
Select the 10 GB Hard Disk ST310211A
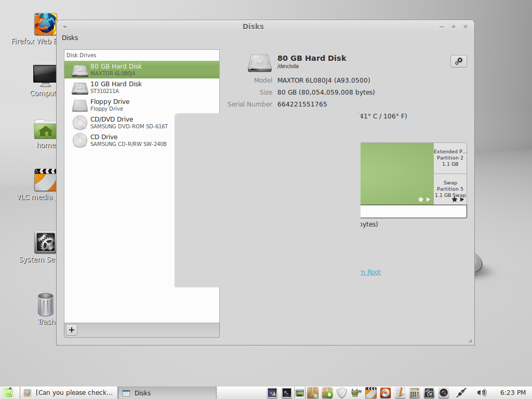[142, 87]
